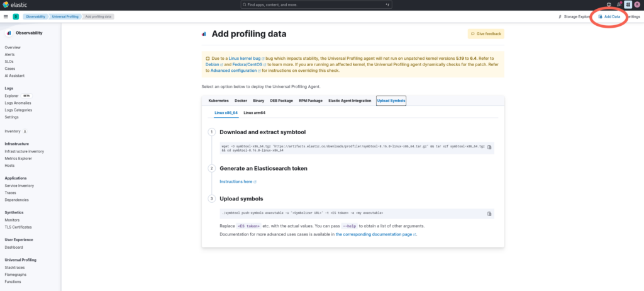Open Monitors under Synthetics

pos(12,220)
